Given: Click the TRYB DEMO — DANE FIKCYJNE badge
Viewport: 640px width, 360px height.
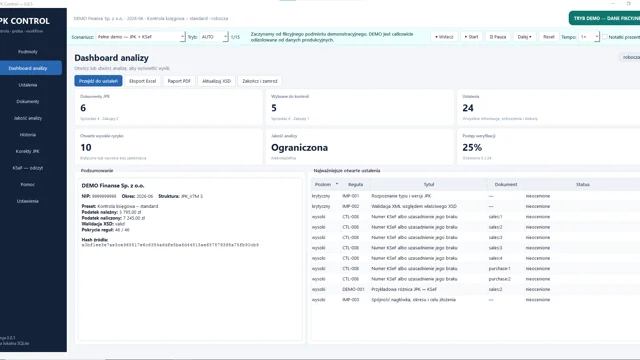Looking at the screenshot, I should (x=604, y=18).
